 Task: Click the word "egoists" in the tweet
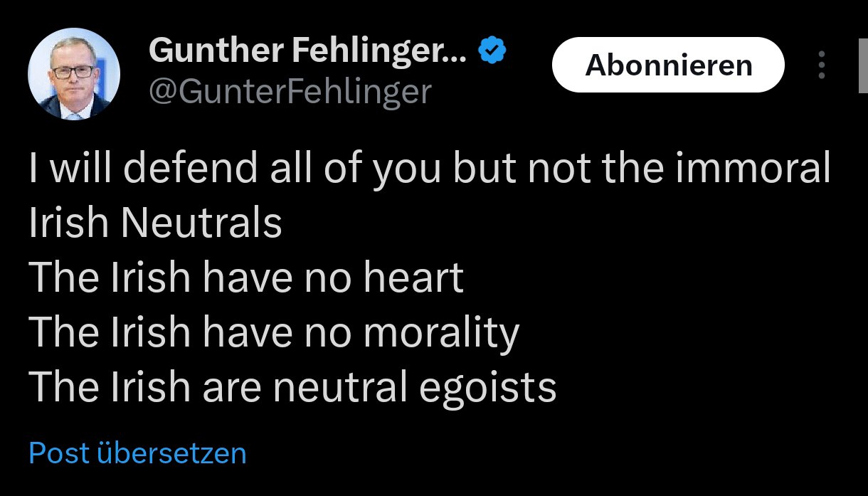click(487, 388)
